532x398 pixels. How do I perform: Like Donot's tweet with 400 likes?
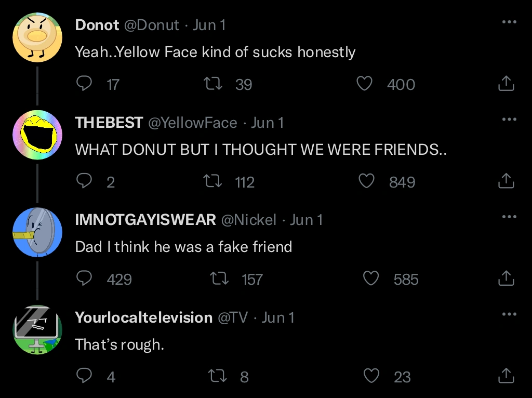coord(365,84)
